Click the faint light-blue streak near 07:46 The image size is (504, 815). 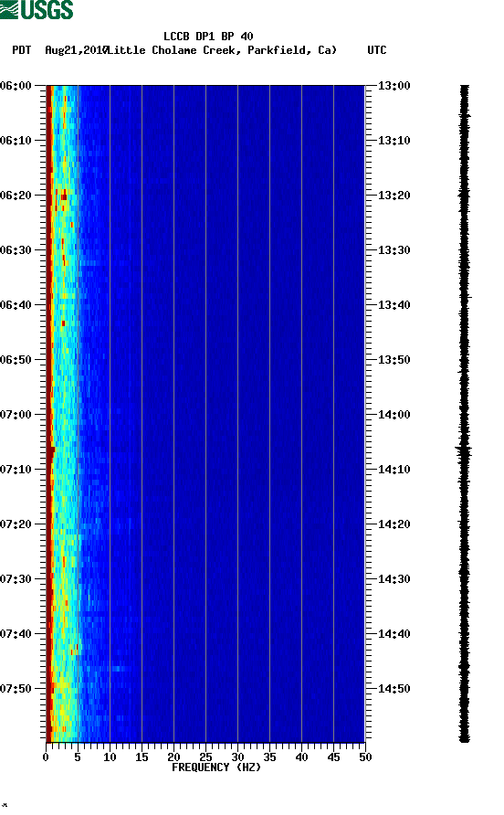point(120,669)
